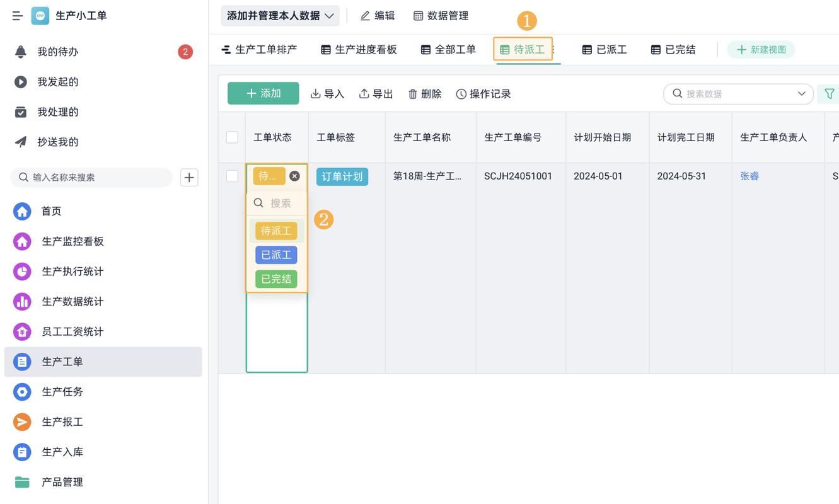Click cell SCJH24051001

pos(518,176)
